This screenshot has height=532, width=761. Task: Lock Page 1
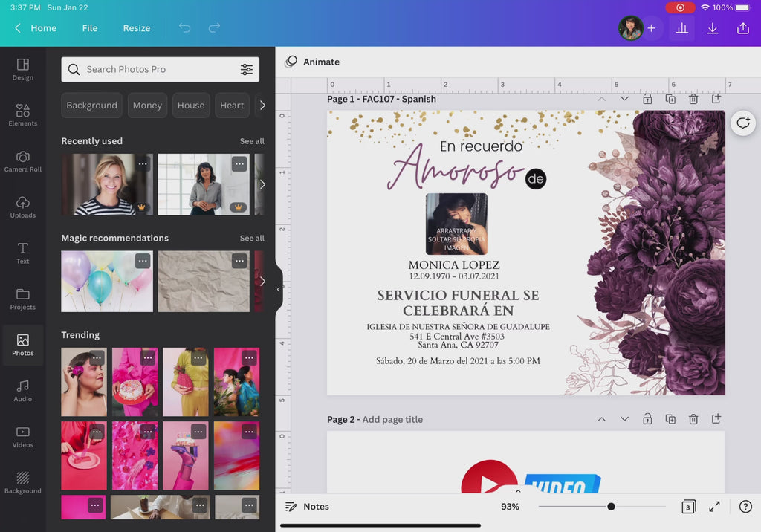click(x=647, y=99)
